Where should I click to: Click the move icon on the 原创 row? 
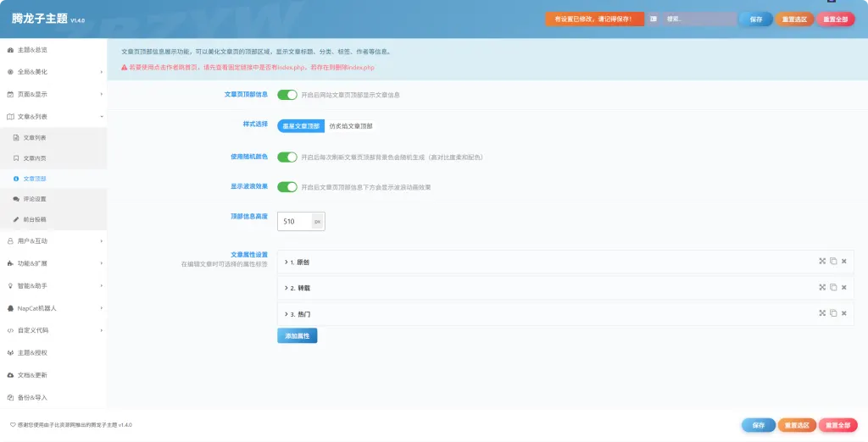click(822, 261)
